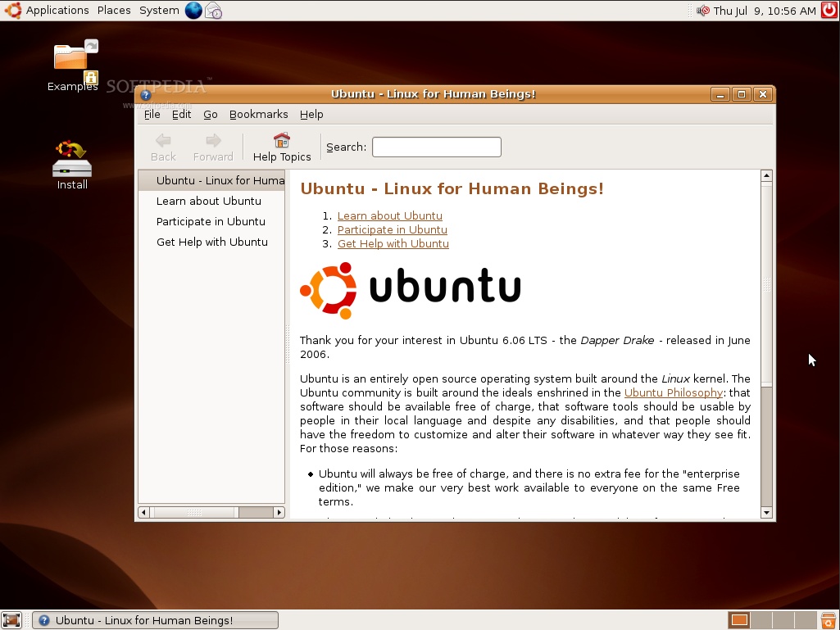Click the volume control speaker icon
This screenshot has width=840, height=630.
click(703, 11)
